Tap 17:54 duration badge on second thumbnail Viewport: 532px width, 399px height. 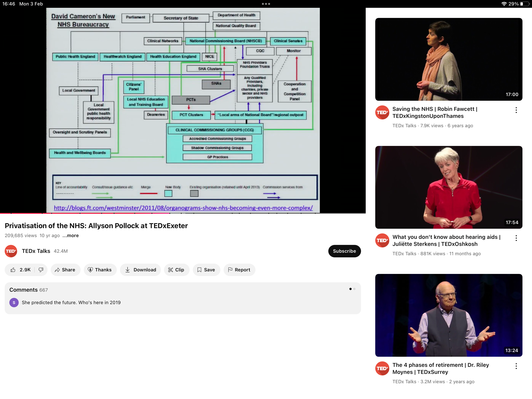pos(512,222)
